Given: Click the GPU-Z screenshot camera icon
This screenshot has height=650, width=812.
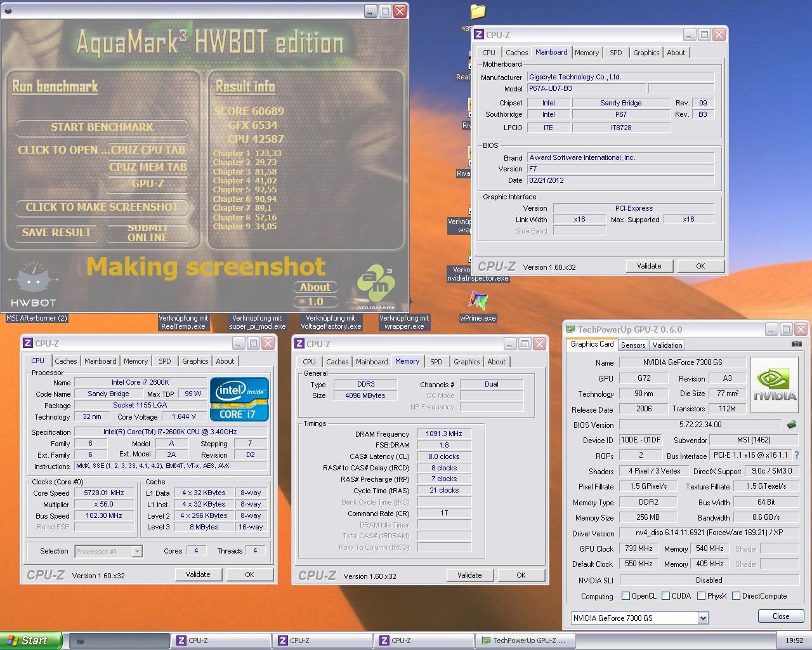Looking at the screenshot, I should (797, 344).
